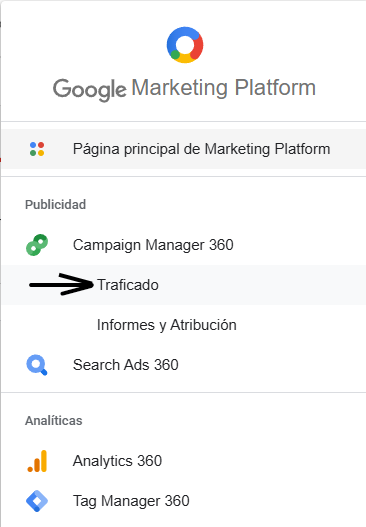Click the four colored dots icon
The image size is (366, 527).
(x=37, y=149)
